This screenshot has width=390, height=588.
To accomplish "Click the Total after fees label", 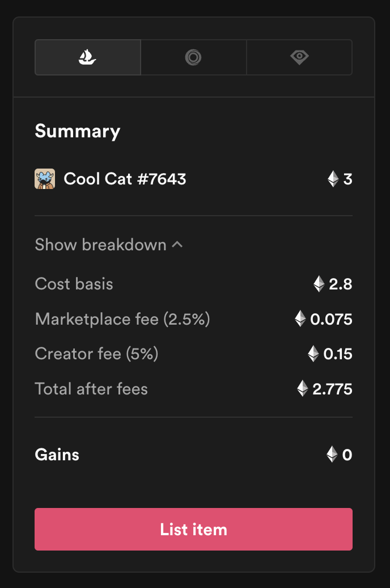I will (91, 389).
